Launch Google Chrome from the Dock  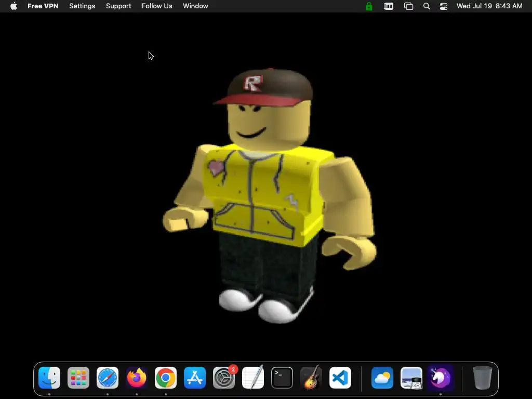166,378
